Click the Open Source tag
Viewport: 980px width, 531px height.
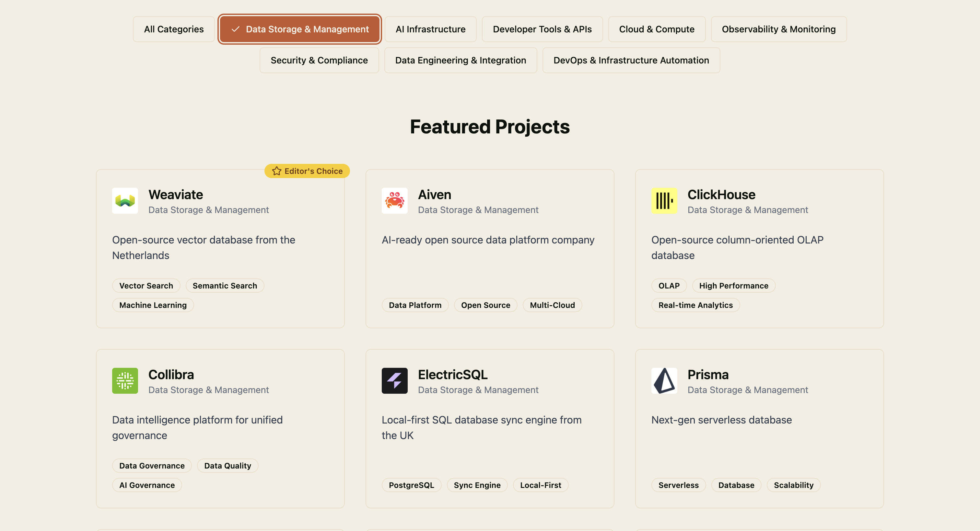485,305
